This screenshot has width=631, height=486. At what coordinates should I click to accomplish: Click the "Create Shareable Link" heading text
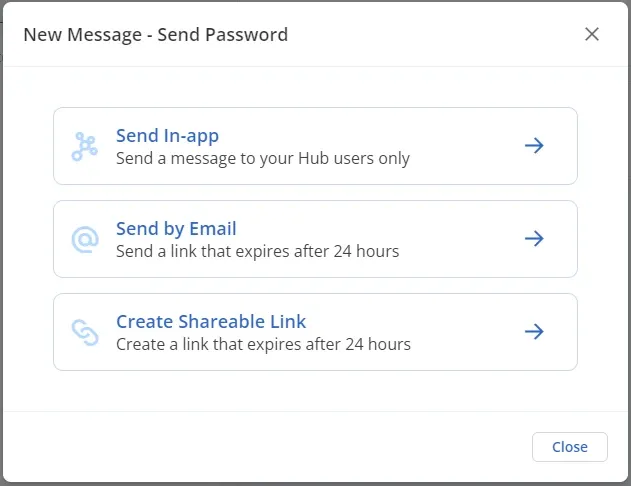(211, 322)
